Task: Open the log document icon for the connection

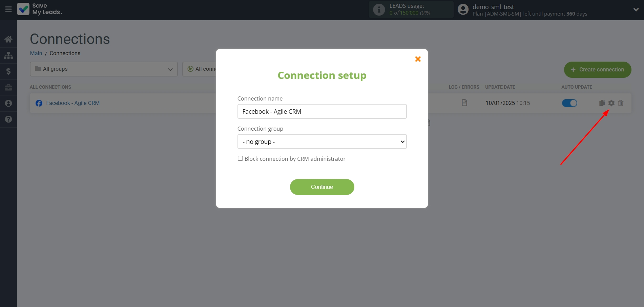Action: click(464, 103)
